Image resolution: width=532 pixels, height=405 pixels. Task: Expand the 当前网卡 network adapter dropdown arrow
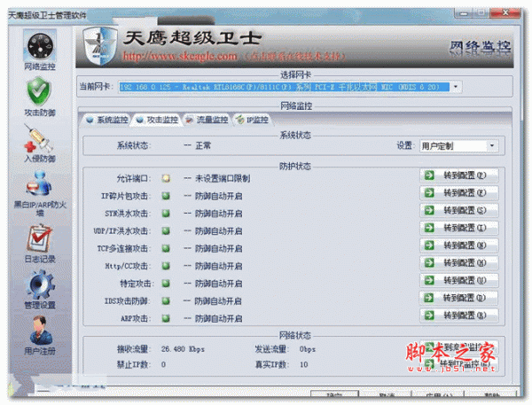[456, 87]
